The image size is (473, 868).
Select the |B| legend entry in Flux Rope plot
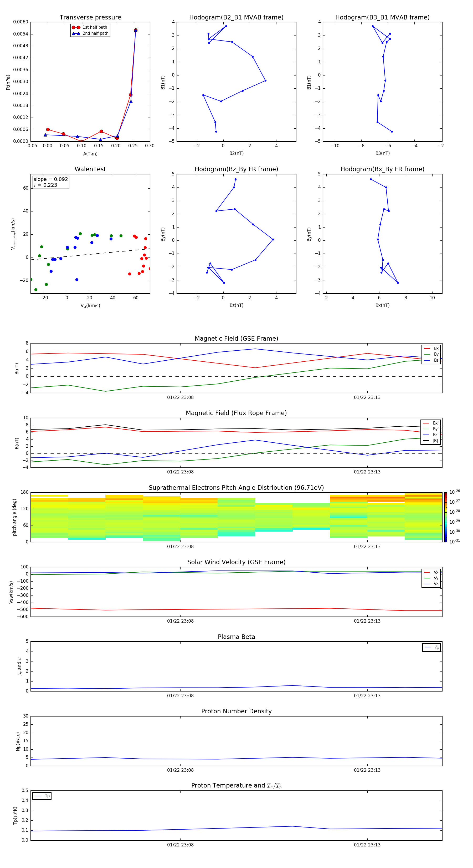(431, 441)
